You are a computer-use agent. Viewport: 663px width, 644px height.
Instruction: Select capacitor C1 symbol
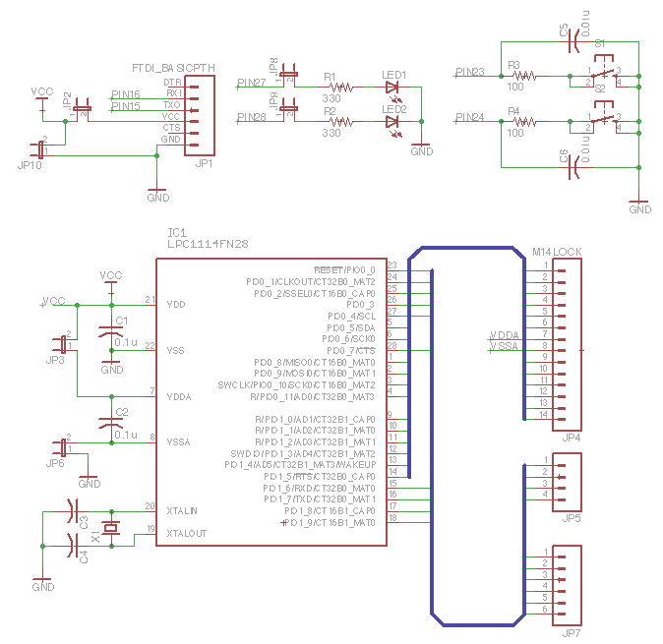tap(111, 331)
